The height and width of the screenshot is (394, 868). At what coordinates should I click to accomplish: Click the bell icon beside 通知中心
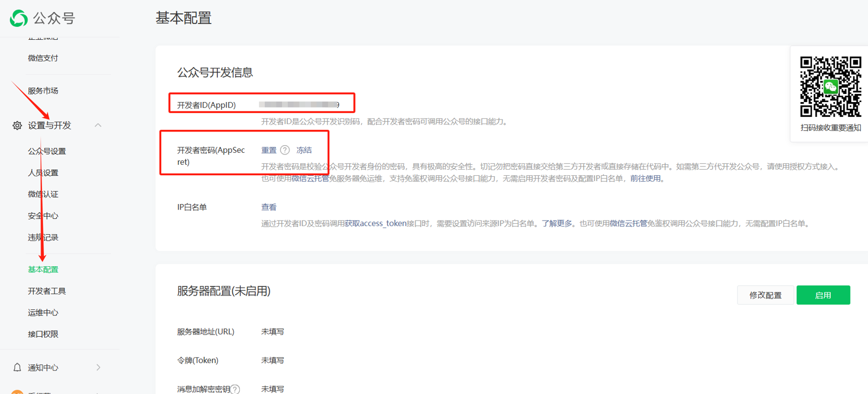(17, 367)
